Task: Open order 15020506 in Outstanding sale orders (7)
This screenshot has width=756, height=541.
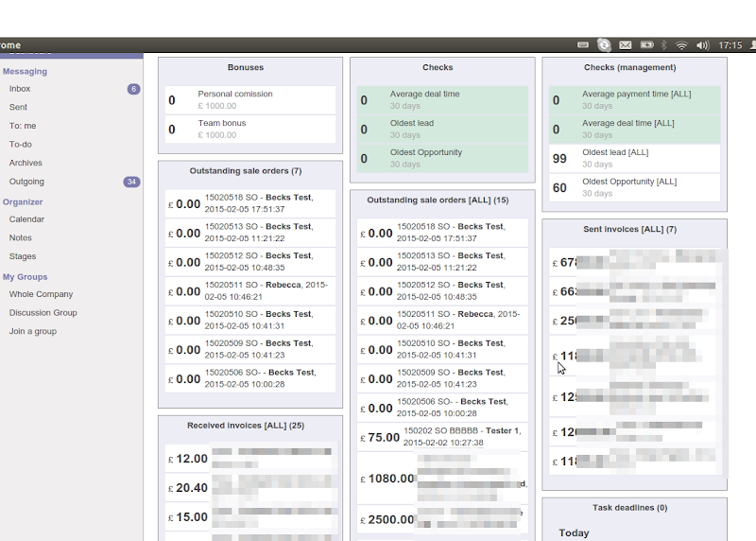Action: [x=250, y=378]
